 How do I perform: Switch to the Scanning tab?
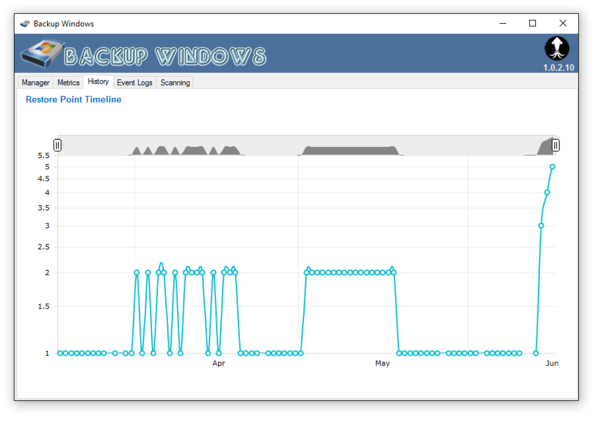coord(175,83)
